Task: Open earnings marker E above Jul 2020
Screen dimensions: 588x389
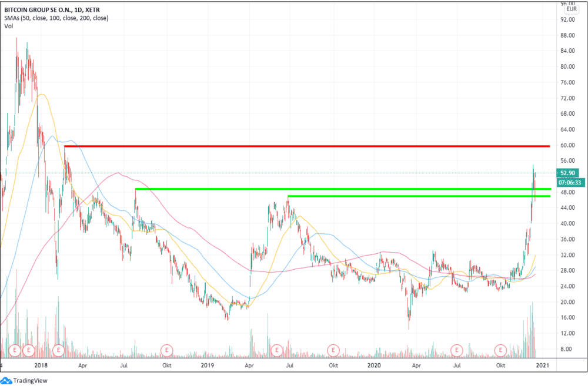Action: [x=457, y=350]
